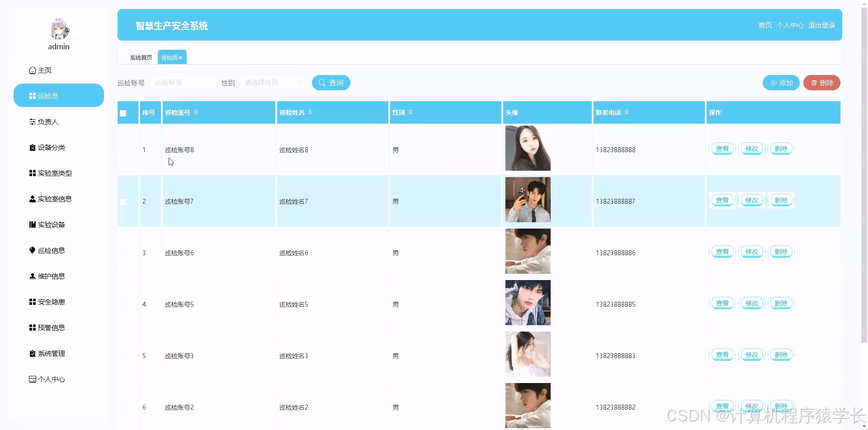The width and height of the screenshot is (868, 430).
Task: Click the 维护信息 sidebar icon
Action: point(32,276)
